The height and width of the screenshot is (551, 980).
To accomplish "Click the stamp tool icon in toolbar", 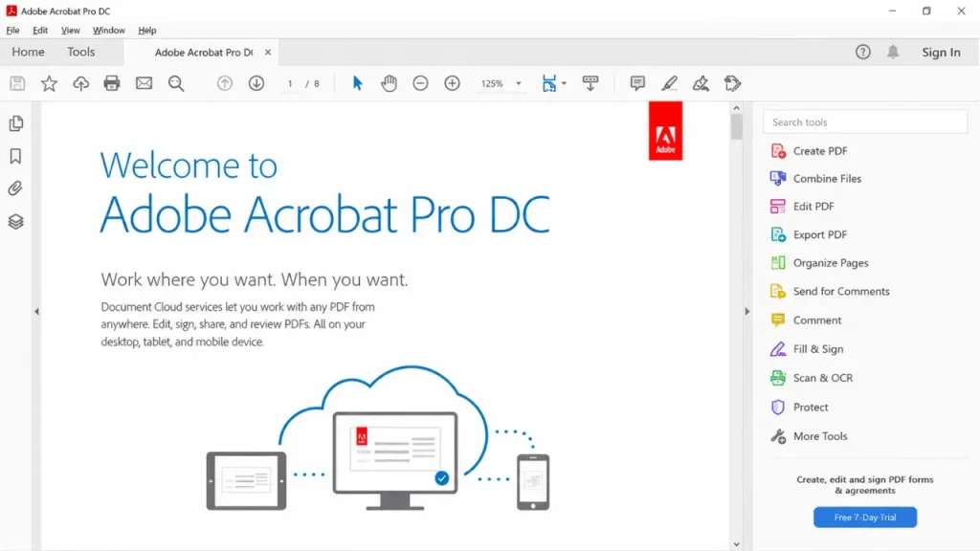I will tap(732, 83).
